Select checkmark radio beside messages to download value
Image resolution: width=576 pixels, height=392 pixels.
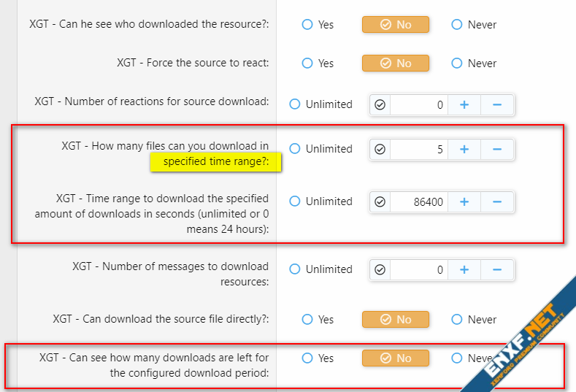(380, 269)
